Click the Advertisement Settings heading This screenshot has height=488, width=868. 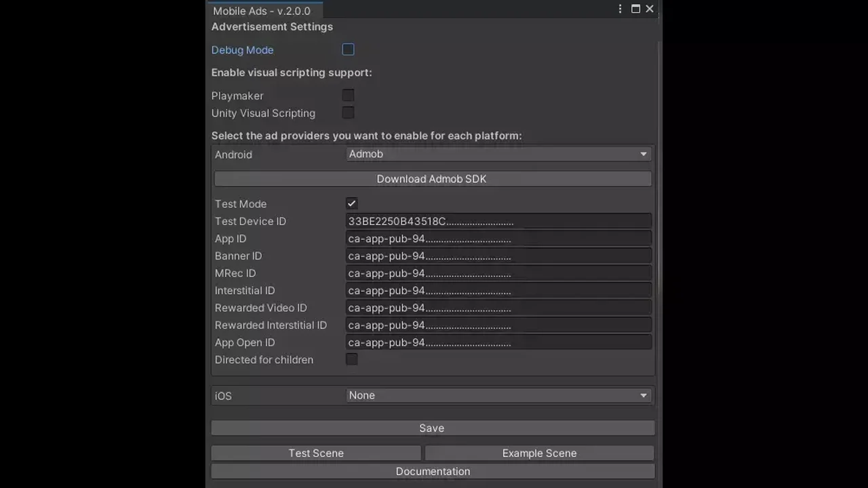coord(272,26)
